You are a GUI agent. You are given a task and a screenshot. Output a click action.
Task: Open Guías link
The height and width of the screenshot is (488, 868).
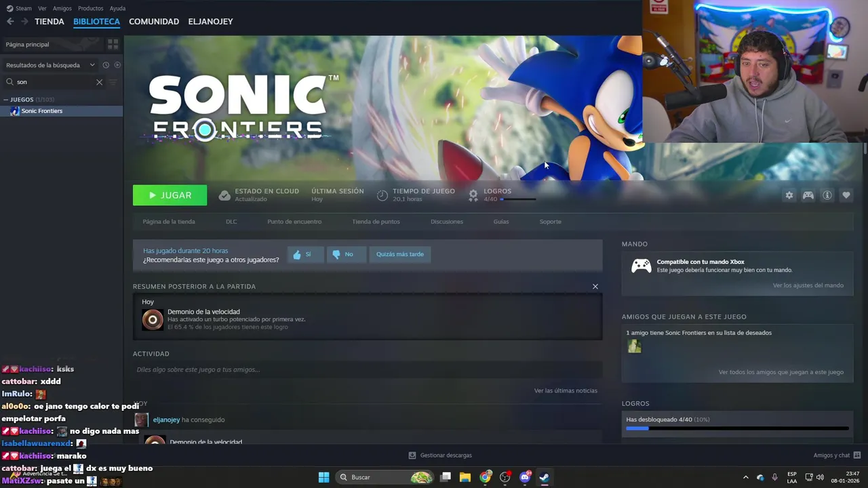(x=501, y=222)
